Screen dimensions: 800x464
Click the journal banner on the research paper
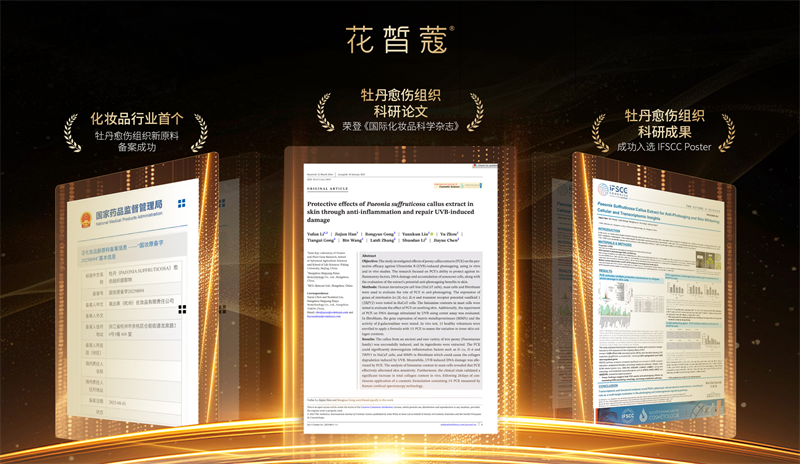coord(457,186)
